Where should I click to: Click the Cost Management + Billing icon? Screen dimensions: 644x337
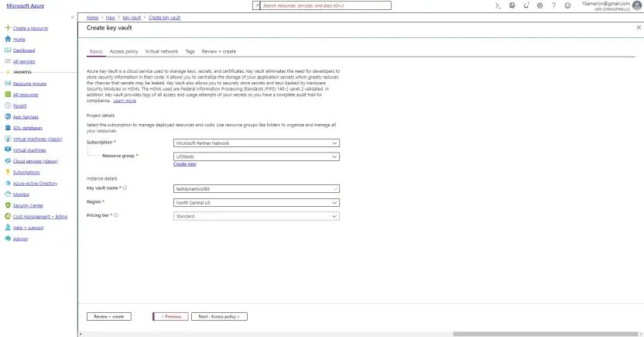coord(8,217)
